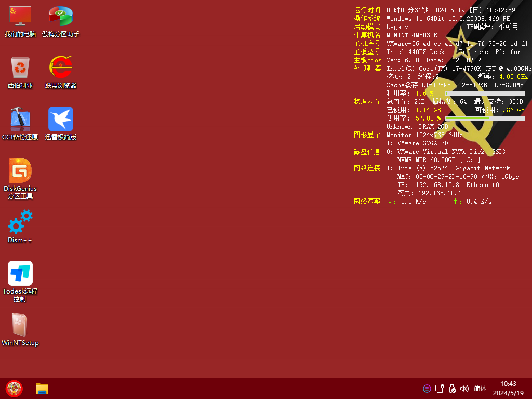The height and width of the screenshot is (399, 532).
Task: Open the taskbar clock and date
Action: point(508,389)
